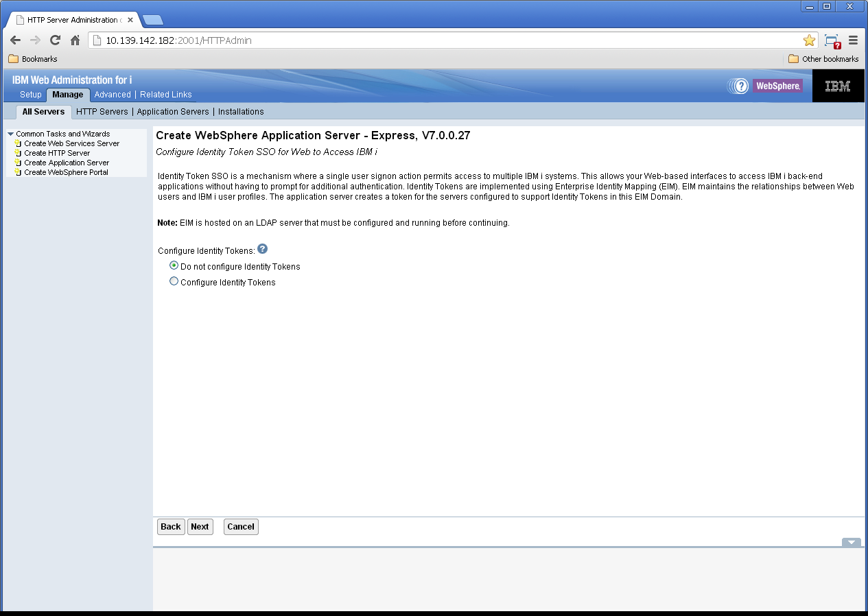Screen dimensions: 868x616
Task: Open the Other bookmarks folder
Action: pos(823,59)
